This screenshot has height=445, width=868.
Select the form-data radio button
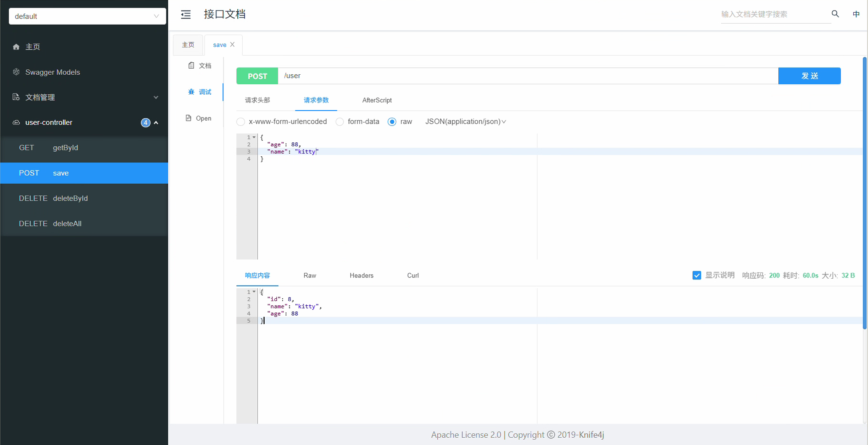[x=340, y=122]
